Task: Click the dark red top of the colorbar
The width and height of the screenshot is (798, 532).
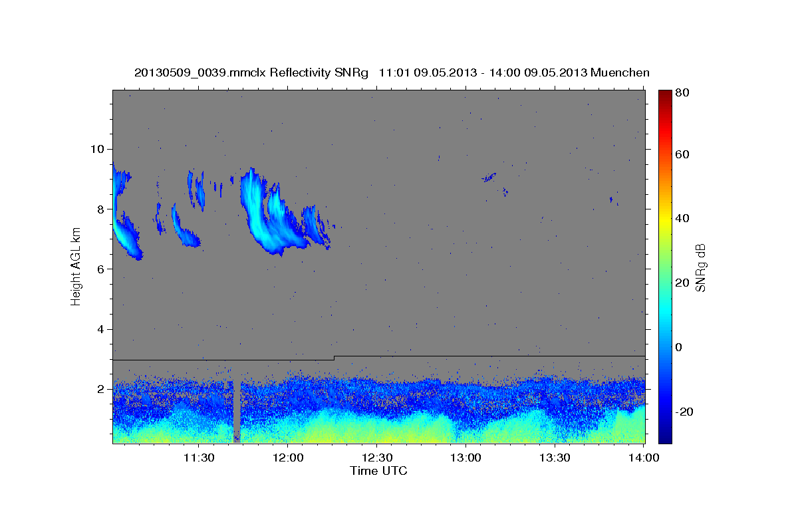Action: coord(665,96)
